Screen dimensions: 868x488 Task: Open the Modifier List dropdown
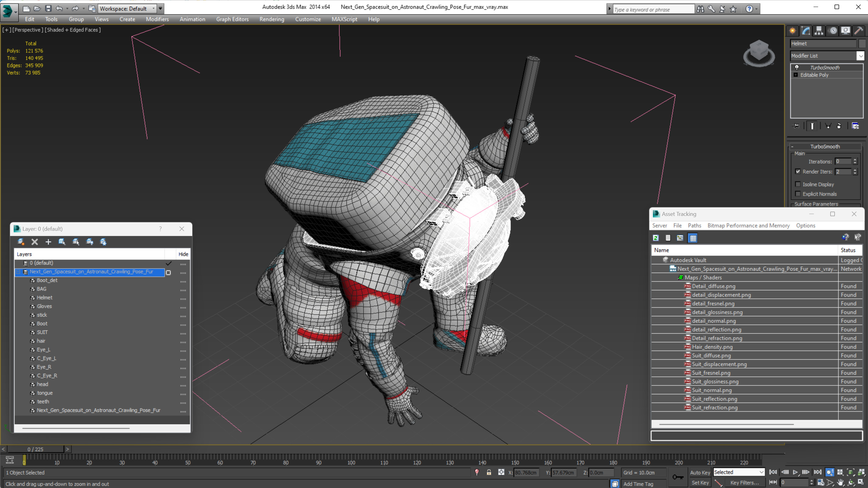coord(861,56)
